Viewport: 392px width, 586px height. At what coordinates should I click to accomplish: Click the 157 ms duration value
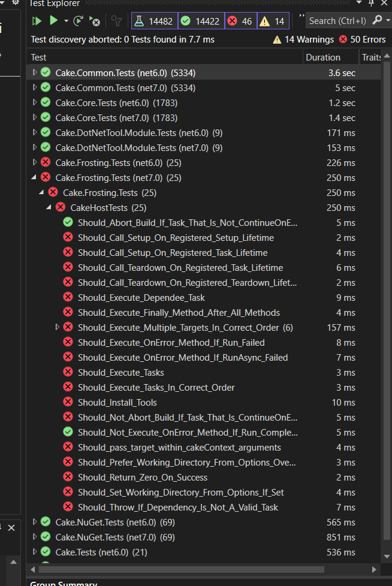click(x=341, y=327)
